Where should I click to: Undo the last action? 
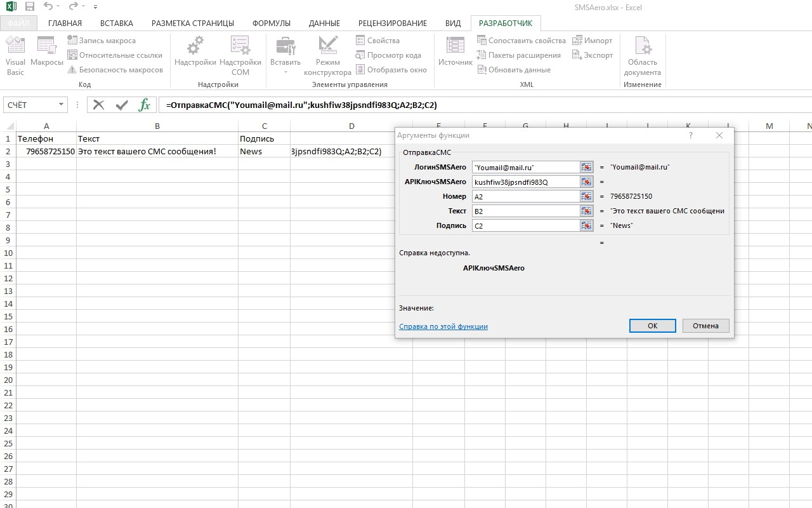[x=48, y=7]
